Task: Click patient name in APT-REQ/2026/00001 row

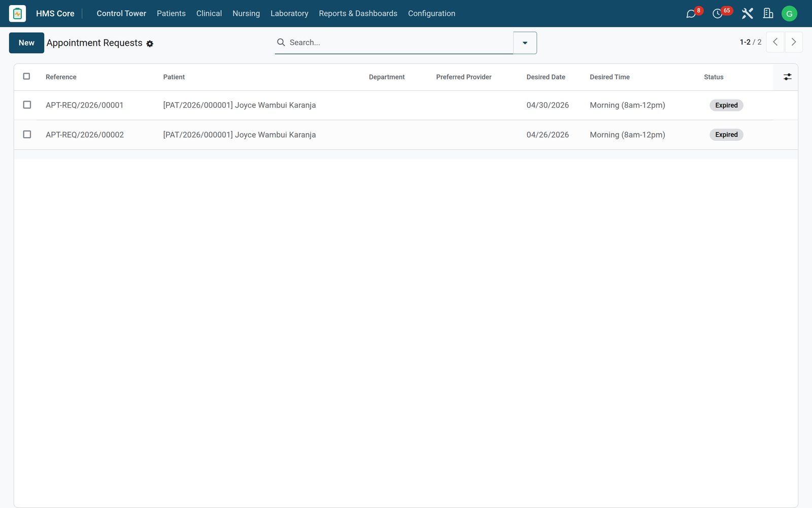Action: click(x=240, y=105)
